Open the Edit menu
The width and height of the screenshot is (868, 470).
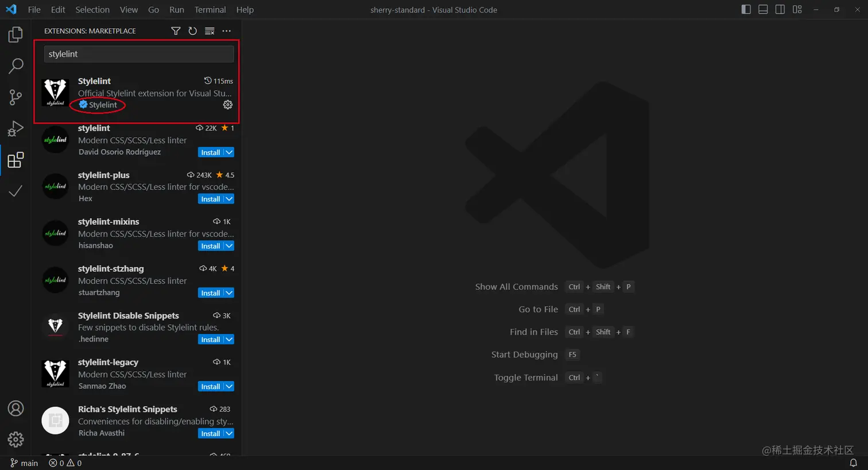(58, 10)
